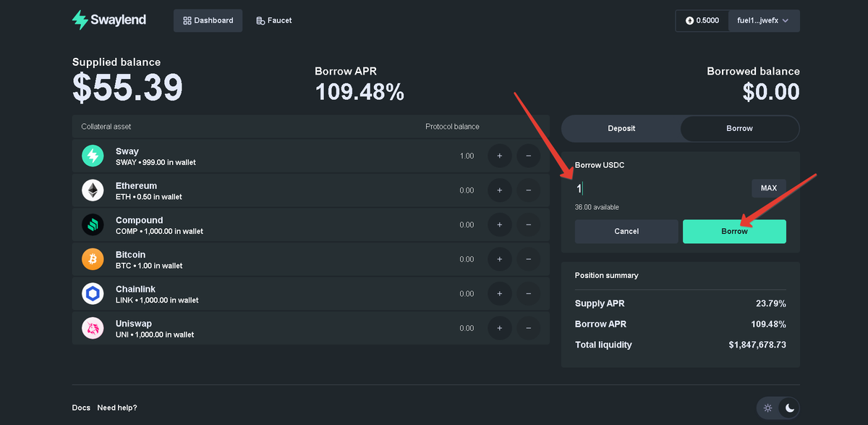
Task: Click the Swaylend lightning logo
Action: coord(79,20)
